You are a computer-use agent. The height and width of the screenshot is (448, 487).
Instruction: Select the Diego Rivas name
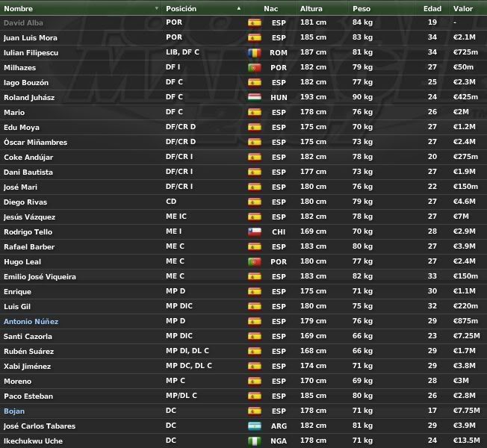(x=25, y=202)
